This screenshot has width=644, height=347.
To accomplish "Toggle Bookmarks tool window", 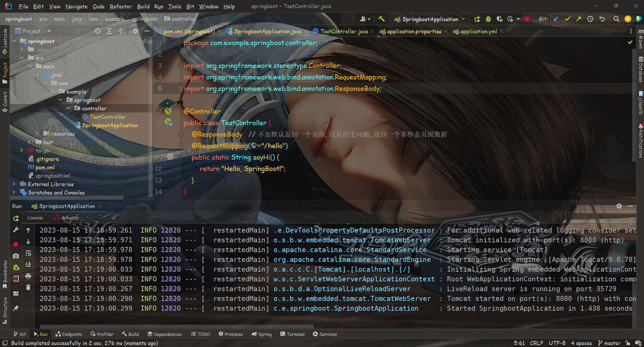I will [x=5, y=275].
